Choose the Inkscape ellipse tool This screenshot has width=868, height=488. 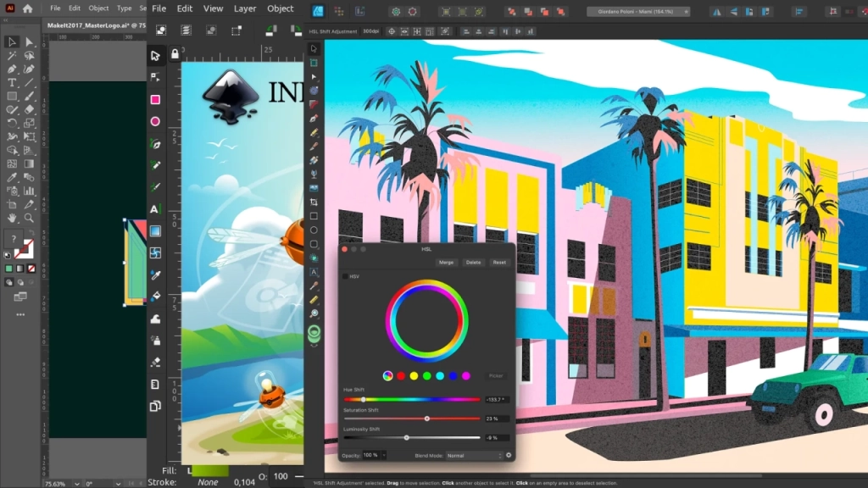pyautogui.click(x=155, y=121)
